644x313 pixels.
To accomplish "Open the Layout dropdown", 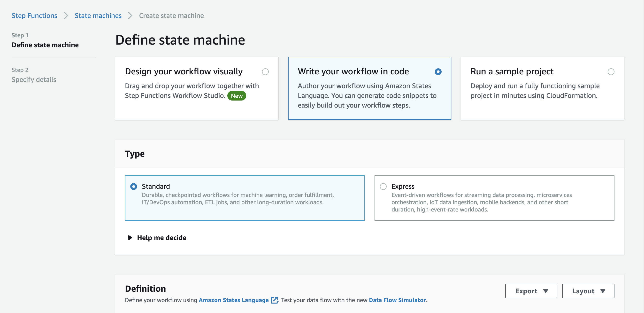I will (588, 291).
